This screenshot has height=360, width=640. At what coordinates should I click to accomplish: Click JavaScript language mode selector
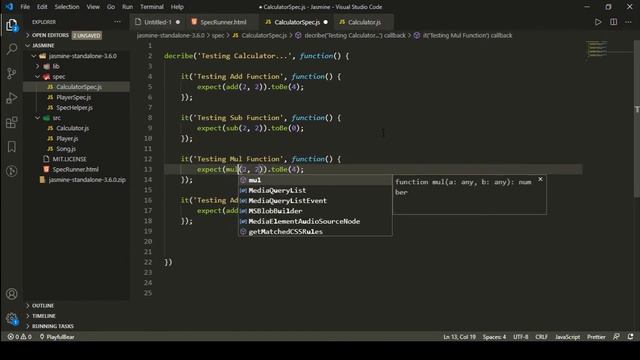pyautogui.click(x=567, y=337)
